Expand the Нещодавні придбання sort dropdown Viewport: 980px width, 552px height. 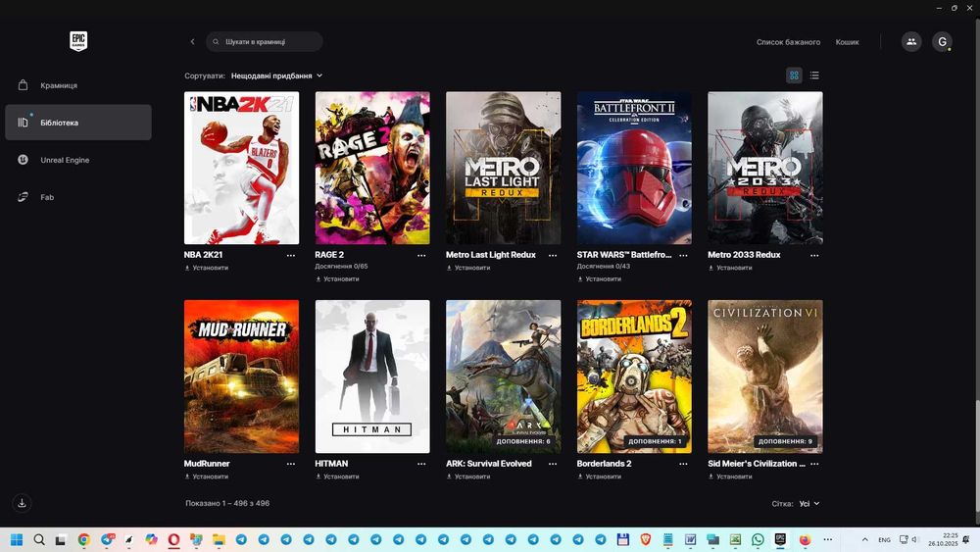277,75
